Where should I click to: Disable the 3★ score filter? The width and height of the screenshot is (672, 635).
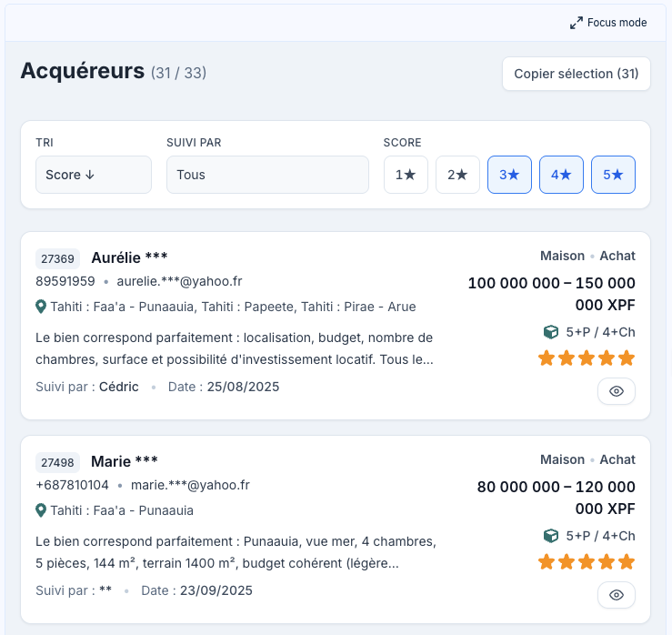tap(509, 175)
